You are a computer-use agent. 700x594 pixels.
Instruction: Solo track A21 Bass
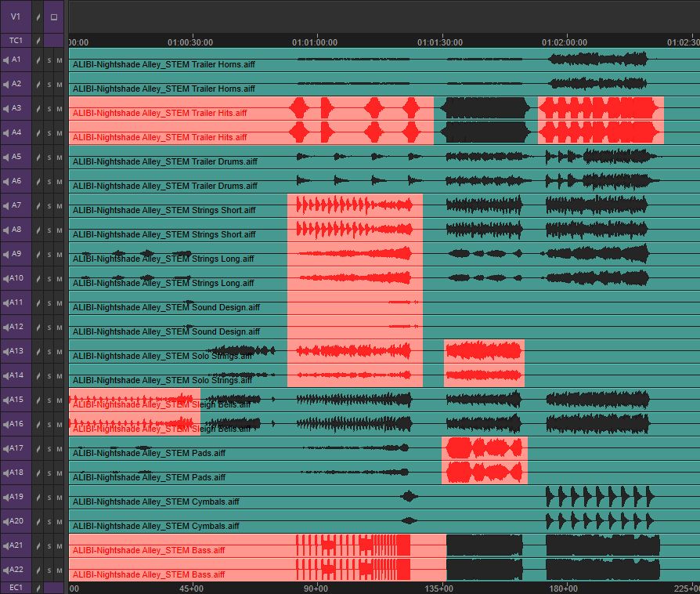pos(49,546)
